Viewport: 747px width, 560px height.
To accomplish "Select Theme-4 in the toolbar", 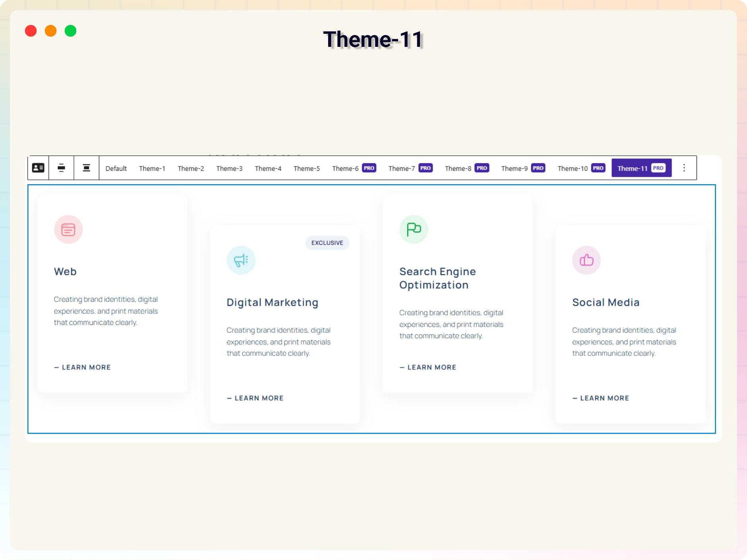I will point(268,168).
